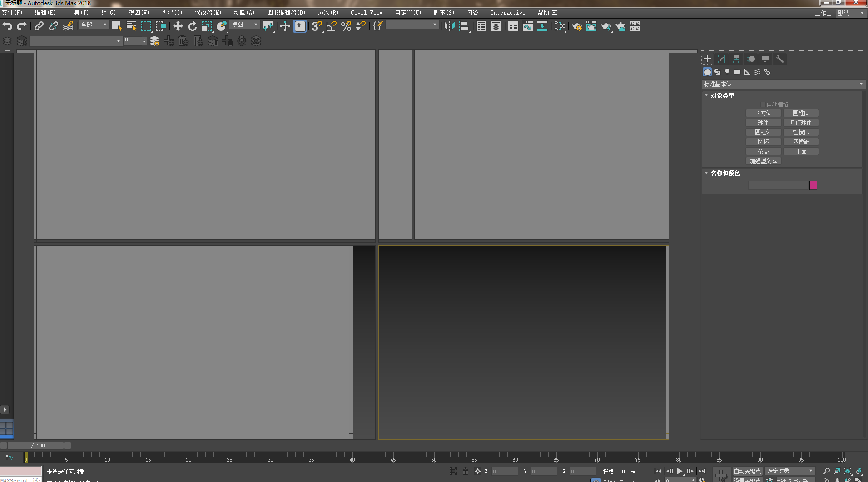Image resolution: width=868 pixels, height=482 pixels.
Task: Click the Unlink Selection broken chain icon
Action: point(54,26)
